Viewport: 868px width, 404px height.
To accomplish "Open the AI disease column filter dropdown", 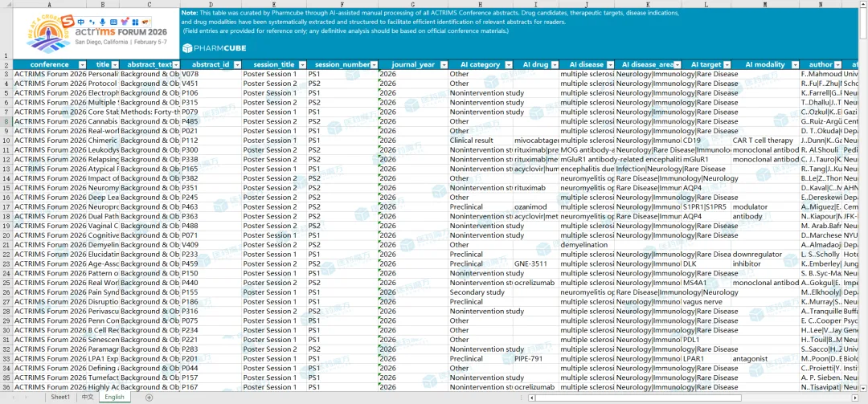I will (x=610, y=65).
